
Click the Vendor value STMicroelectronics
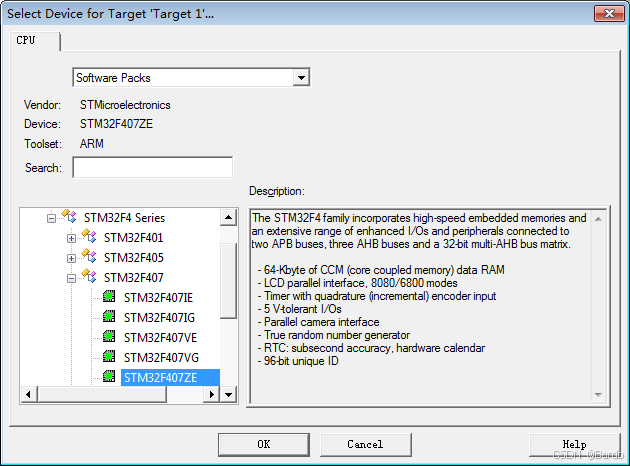125,105
